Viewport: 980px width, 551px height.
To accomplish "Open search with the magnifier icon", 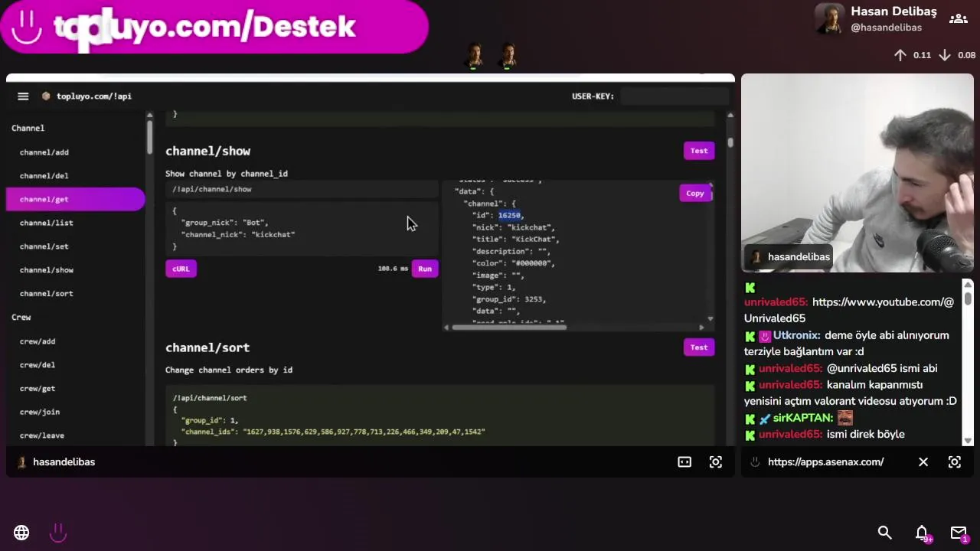I will pos(884,533).
